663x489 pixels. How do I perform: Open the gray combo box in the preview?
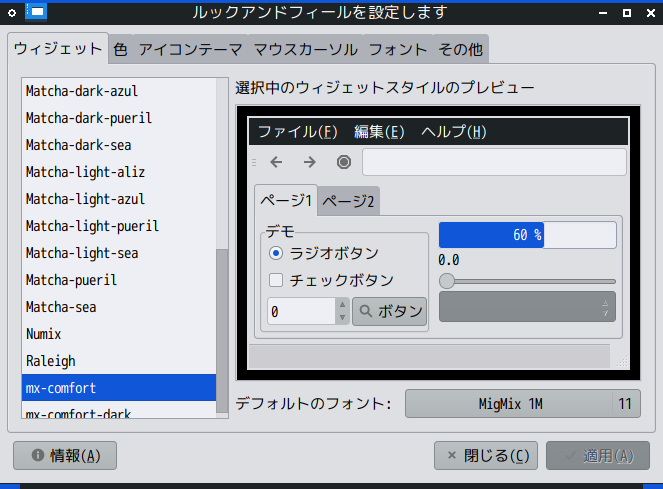(527, 307)
